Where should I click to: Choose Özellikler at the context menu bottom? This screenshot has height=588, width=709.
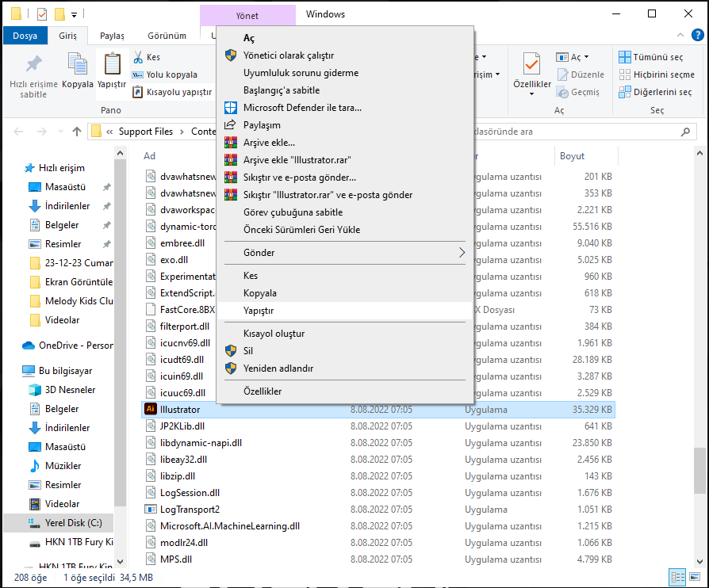pos(344,391)
